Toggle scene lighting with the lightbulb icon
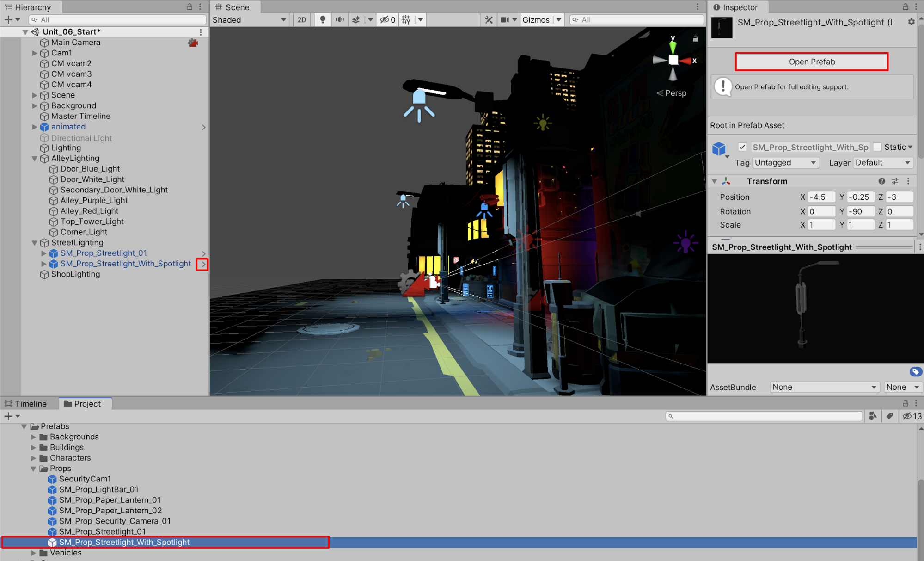Viewport: 924px width, 561px height. click(x=323, y=20)
